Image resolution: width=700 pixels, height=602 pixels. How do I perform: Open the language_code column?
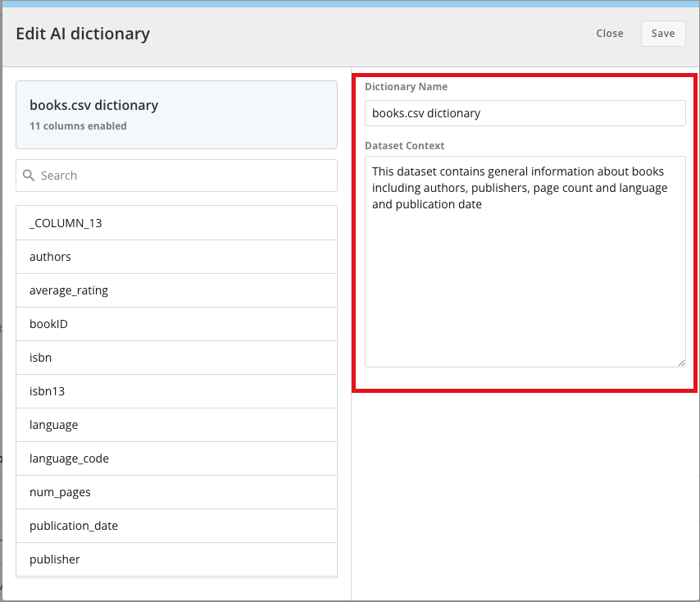(x=176, y=458)
